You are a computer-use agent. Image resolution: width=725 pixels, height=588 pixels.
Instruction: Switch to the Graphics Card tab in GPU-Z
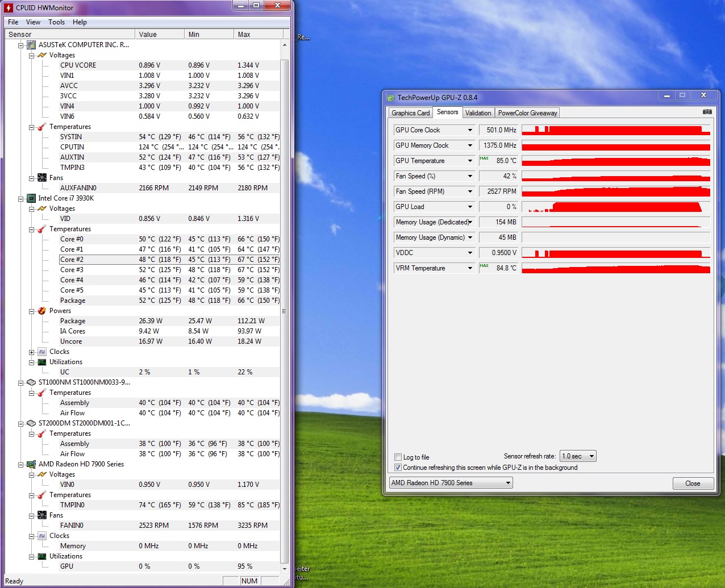[x=411, y=113]
